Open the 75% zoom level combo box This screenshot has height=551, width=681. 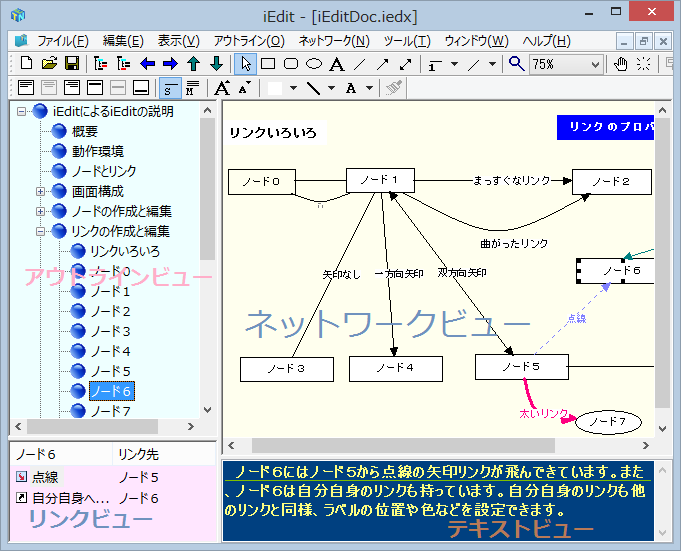click(566, 64)
